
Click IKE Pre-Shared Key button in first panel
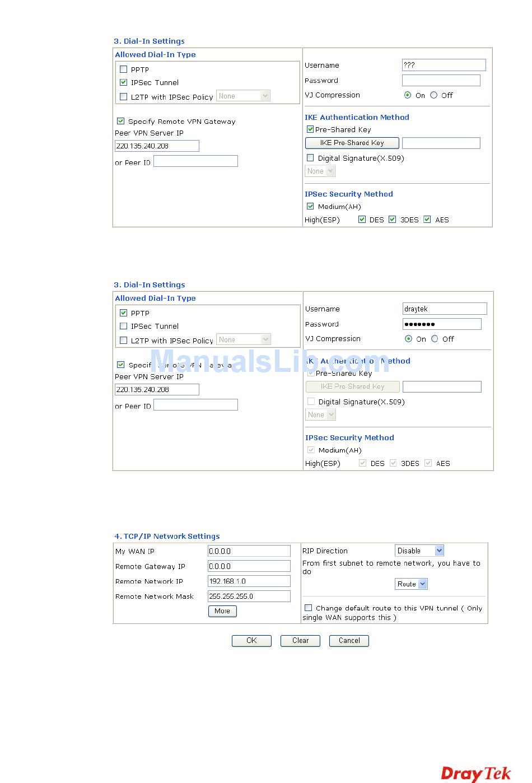[352, 143]
